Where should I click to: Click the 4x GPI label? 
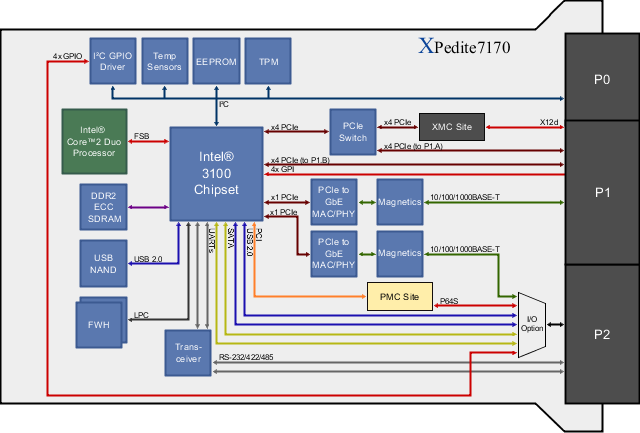[282, 169]
